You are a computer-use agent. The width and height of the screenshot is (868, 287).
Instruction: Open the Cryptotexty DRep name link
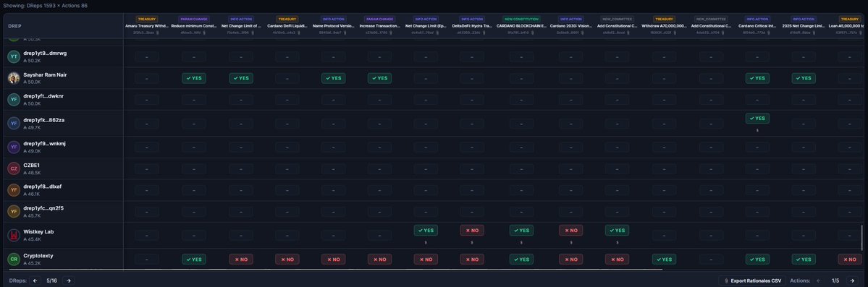coord(38,256)
